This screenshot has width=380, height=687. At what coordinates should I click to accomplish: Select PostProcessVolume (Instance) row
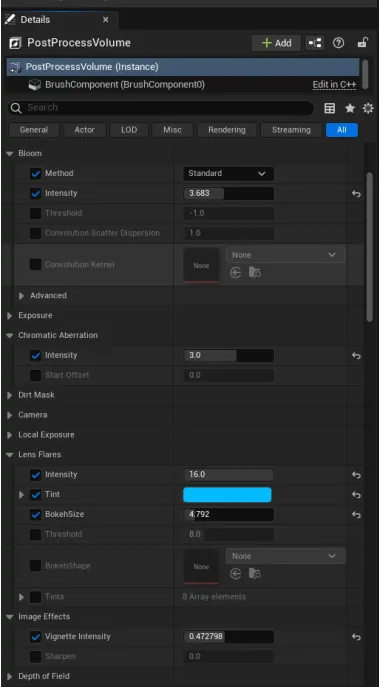pyautogui.click(x=183, y=67)
